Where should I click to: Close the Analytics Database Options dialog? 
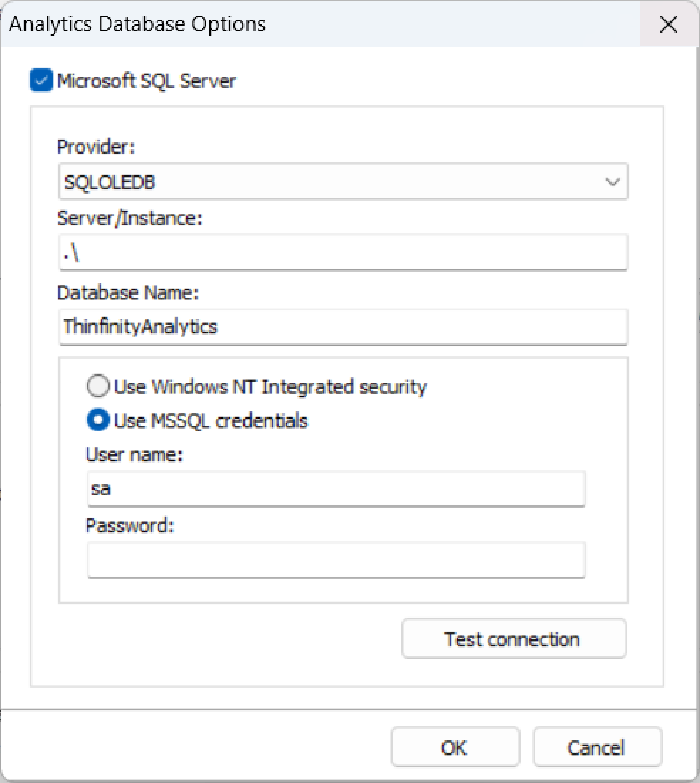pos(668,24)
